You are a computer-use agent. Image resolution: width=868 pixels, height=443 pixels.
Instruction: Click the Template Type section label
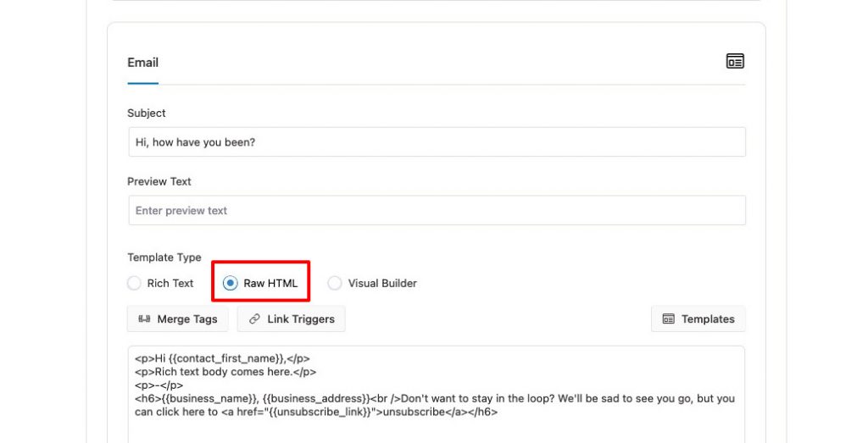(164, 257)
